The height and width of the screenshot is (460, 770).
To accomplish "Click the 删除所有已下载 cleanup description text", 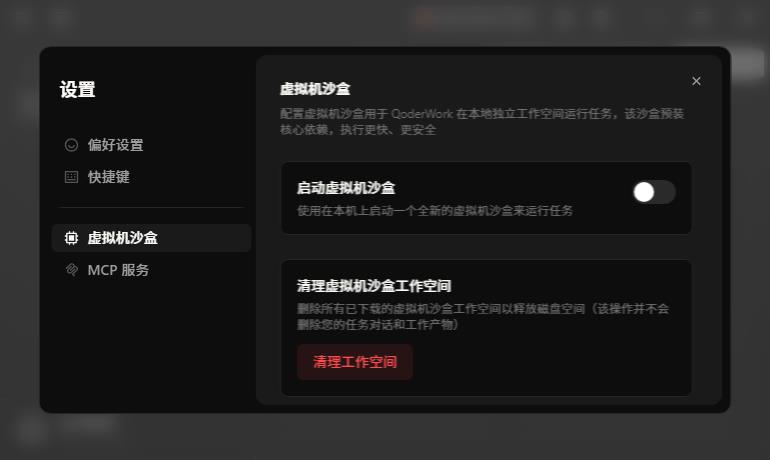I will coord(483,316).
